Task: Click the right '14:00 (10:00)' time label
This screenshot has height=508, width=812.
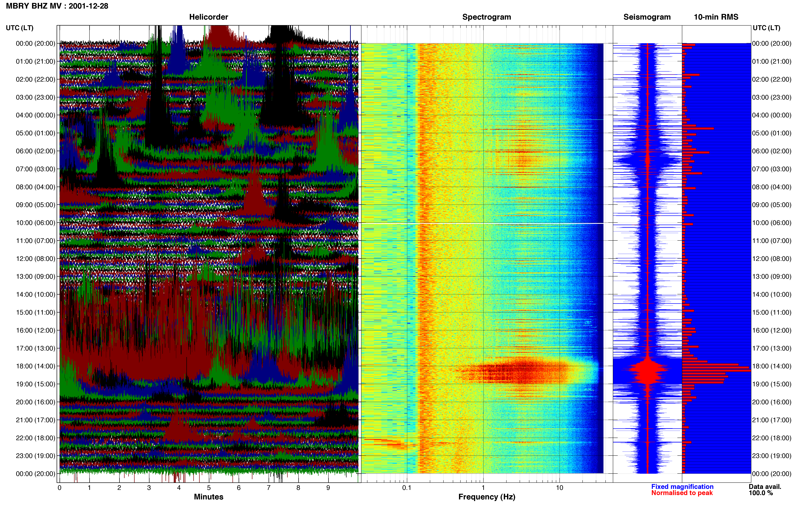Action: pyautogui.click(x=772, y=294)
